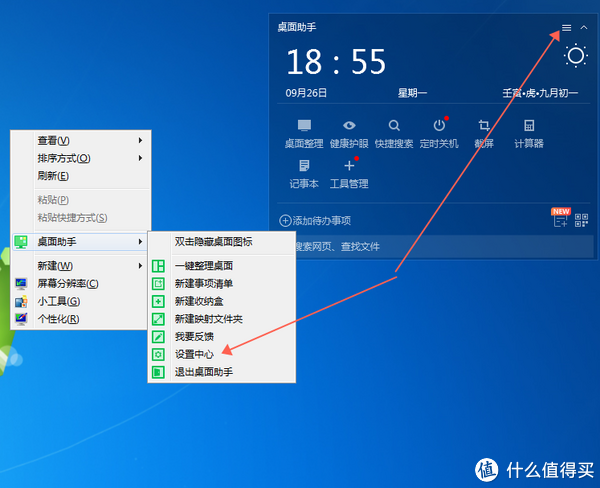Open the 计算器 calculator tool
This screenshot has height=488, width=600.
click(529, 134)
